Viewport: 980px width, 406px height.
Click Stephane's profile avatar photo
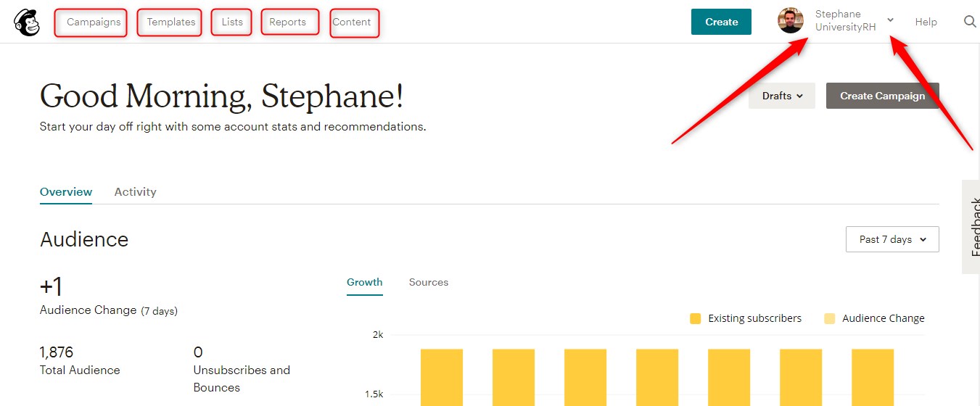tap(791, 21)
